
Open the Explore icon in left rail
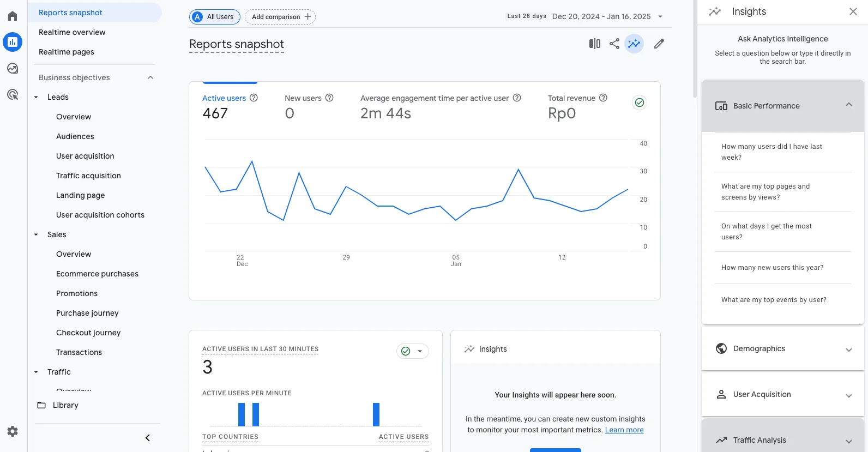click(13, 68)
